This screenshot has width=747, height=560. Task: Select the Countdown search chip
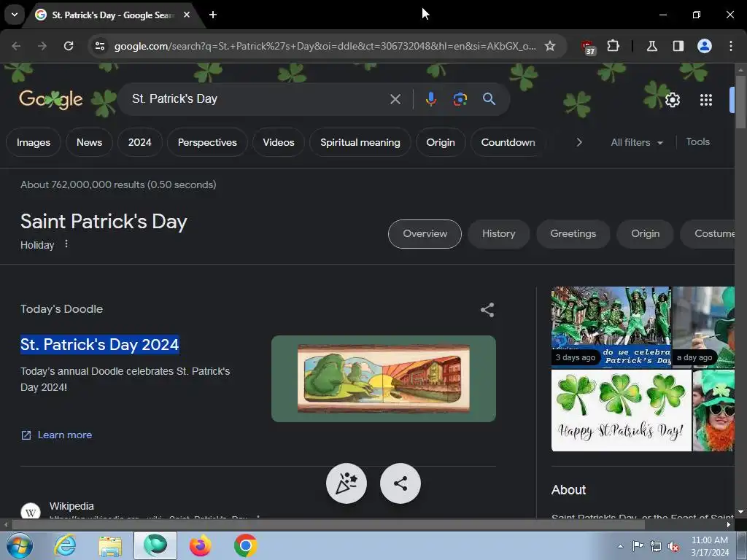tap(508, 142)
